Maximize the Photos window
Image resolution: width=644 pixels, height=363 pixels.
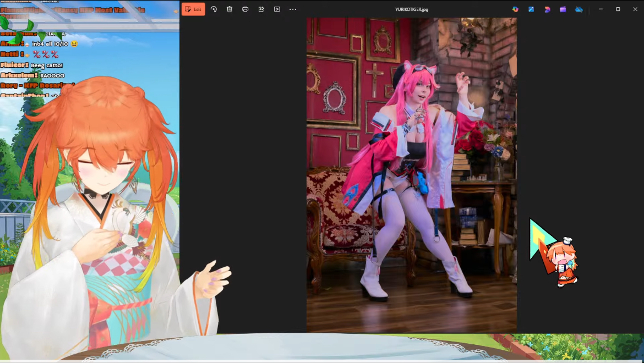(618, 9)
